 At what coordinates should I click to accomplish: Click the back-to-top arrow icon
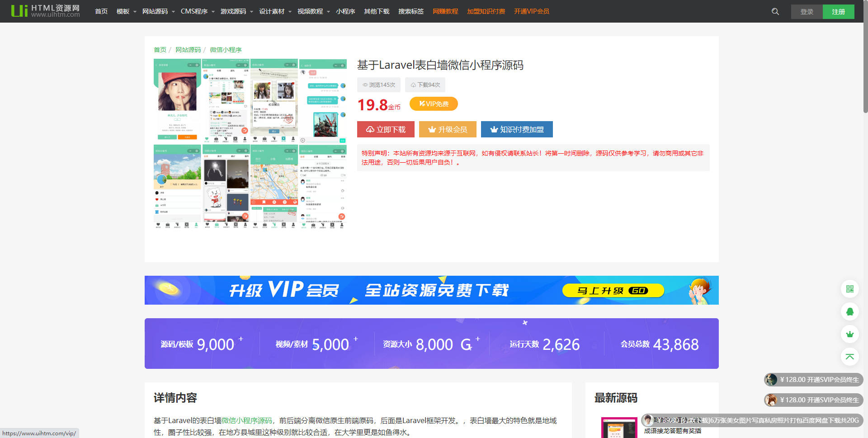pos(850,357)
